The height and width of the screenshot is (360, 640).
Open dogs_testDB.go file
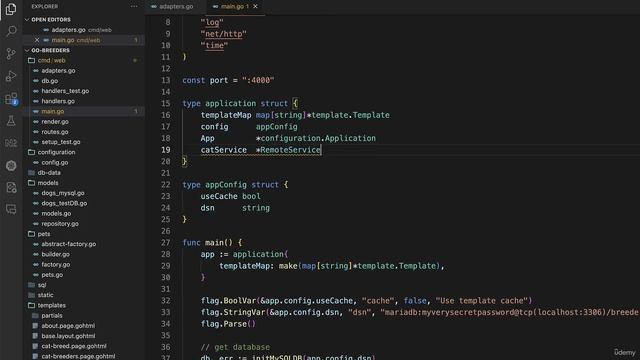[64, 203]
